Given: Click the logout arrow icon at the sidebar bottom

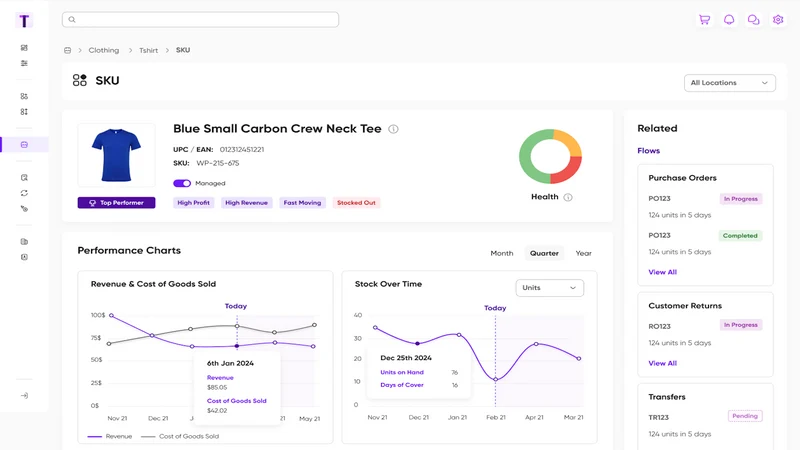Looking at the screenshot, I should click(24, 395).
